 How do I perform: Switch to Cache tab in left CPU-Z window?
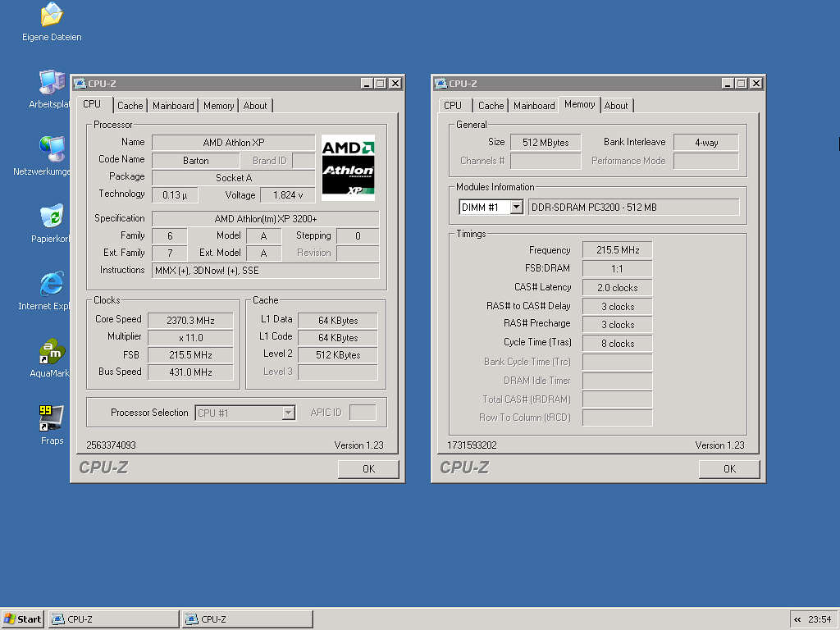point(130,106)
